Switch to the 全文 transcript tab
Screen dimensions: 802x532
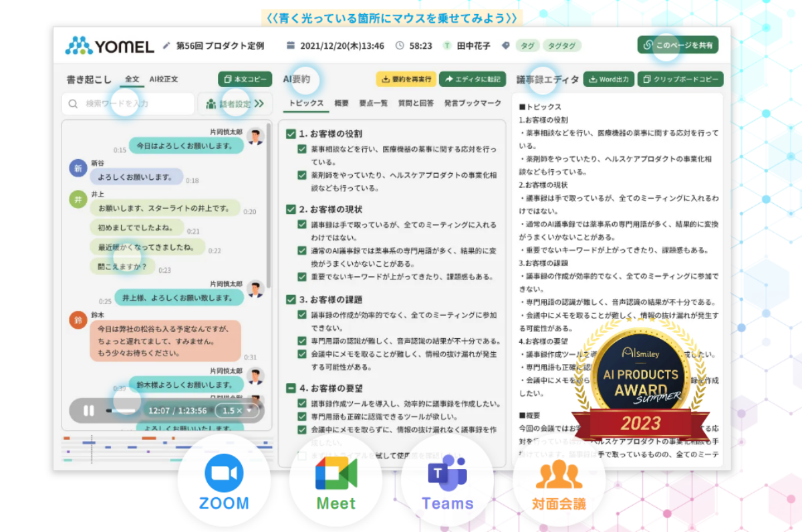pyautogui.click(x=132, y=79)
